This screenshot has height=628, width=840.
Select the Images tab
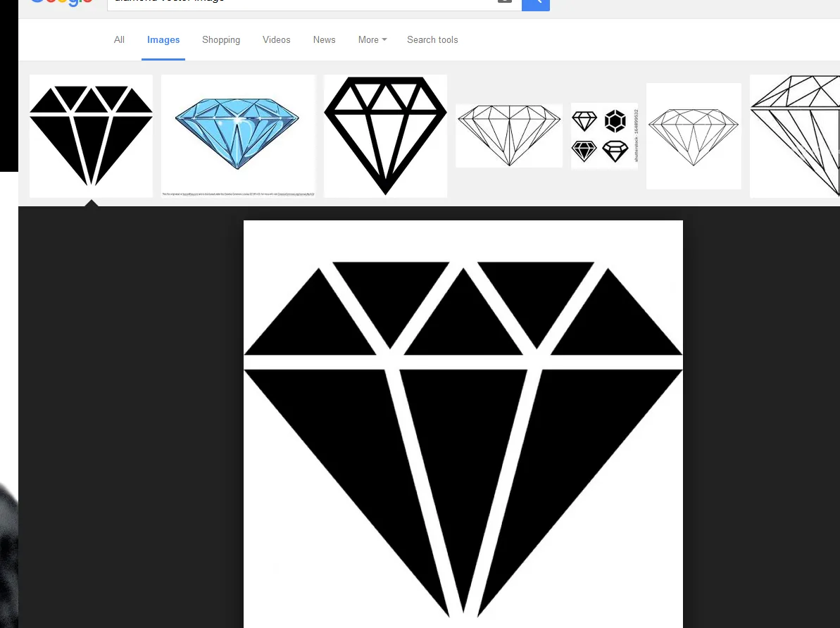(163, 39)
